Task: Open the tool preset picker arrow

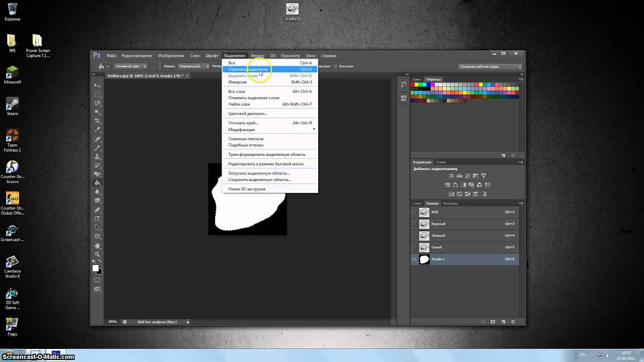Action: (x=108, y=66)
